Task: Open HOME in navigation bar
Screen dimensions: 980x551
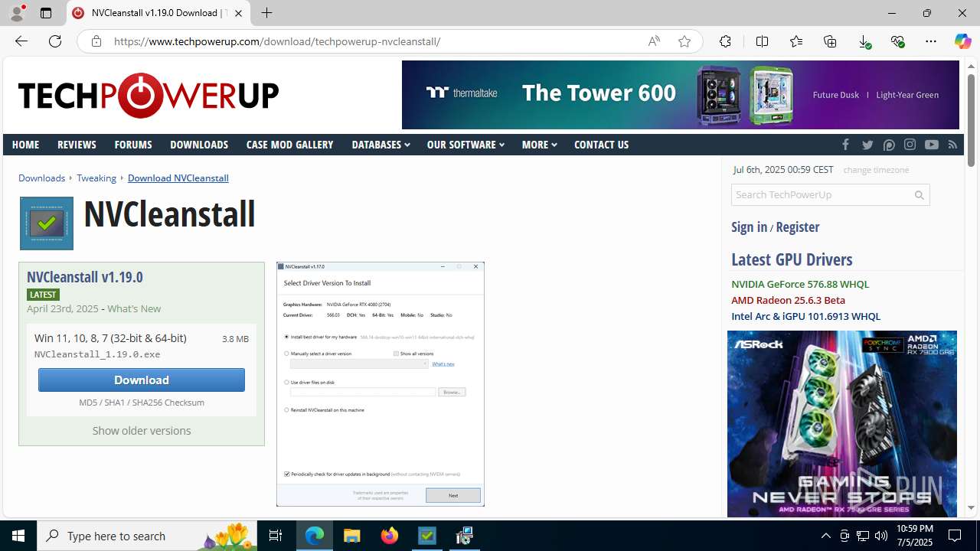Action: point(25,145)
